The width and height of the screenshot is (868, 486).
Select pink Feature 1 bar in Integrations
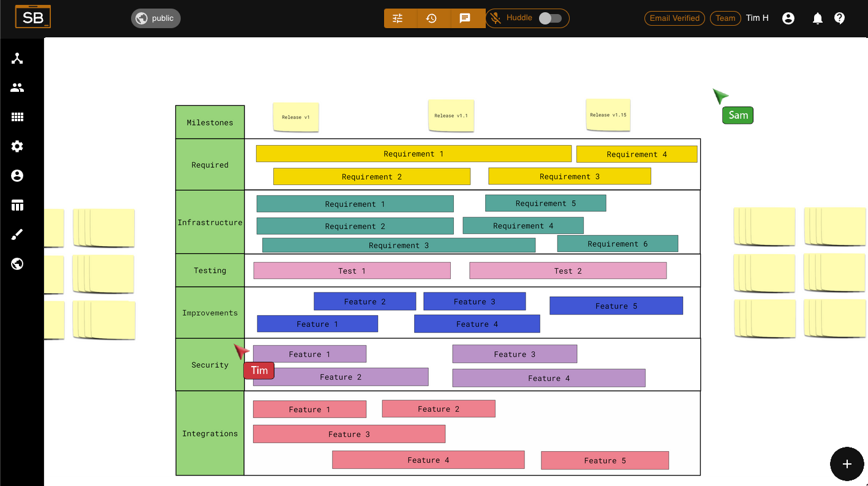309,409
